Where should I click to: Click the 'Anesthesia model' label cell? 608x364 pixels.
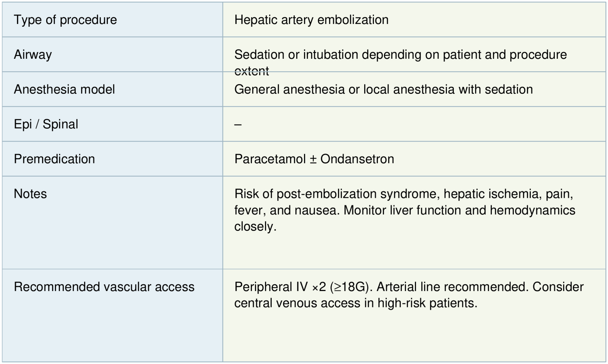pyautogui.click(x=64, y=89)
